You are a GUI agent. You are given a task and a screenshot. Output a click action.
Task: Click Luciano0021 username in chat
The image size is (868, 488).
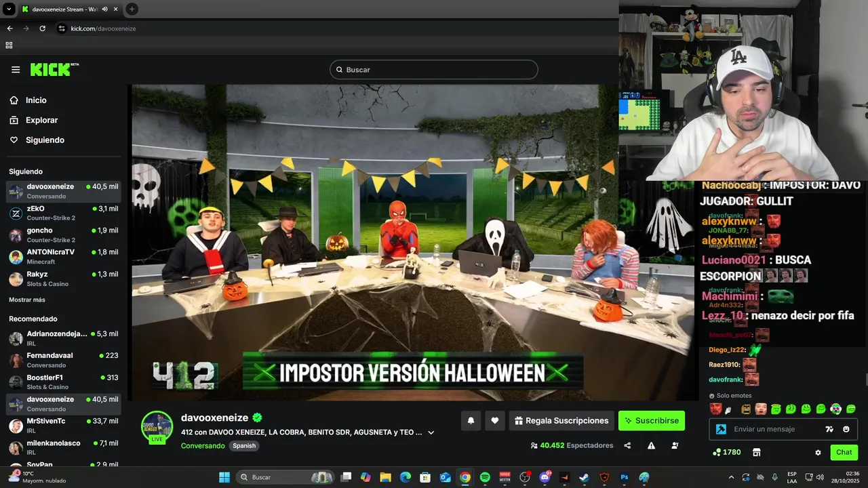pos(734,260)
